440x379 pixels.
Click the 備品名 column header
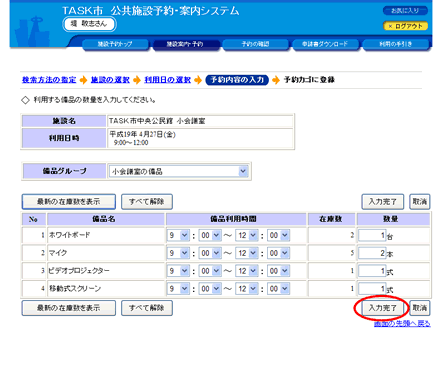tap(106, 219)
